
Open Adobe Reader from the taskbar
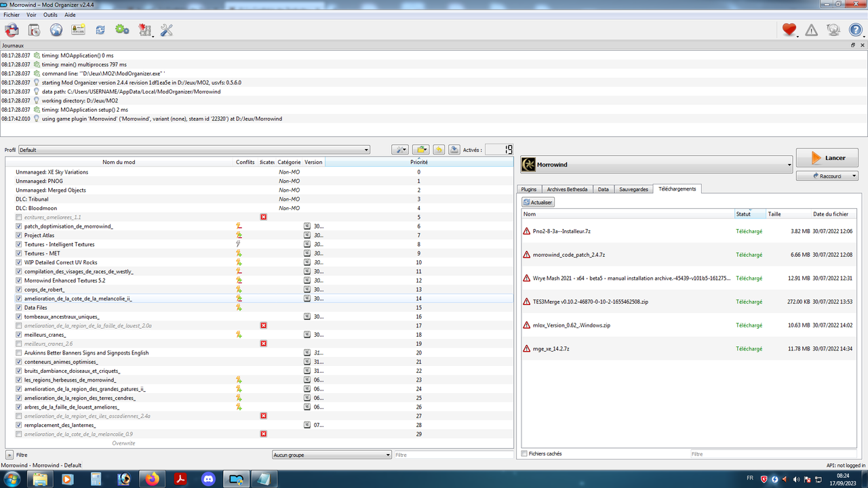point(180,479)
